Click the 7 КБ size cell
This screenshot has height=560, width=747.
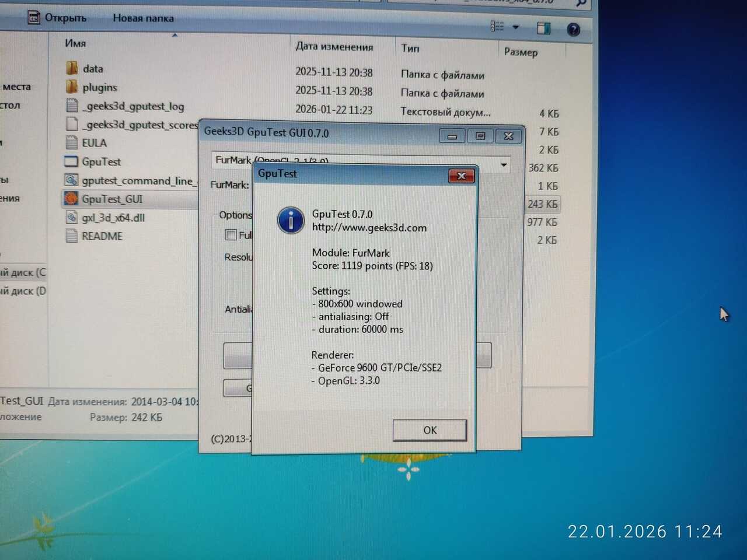[x=549, y=132]
